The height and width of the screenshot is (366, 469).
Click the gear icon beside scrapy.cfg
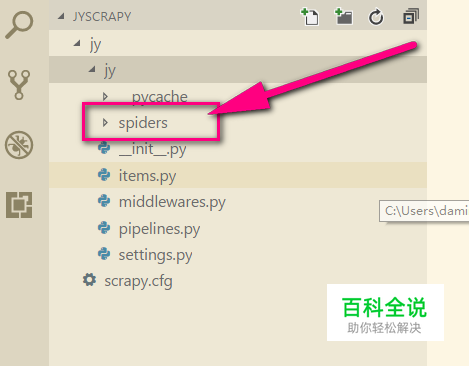[89, 280]
